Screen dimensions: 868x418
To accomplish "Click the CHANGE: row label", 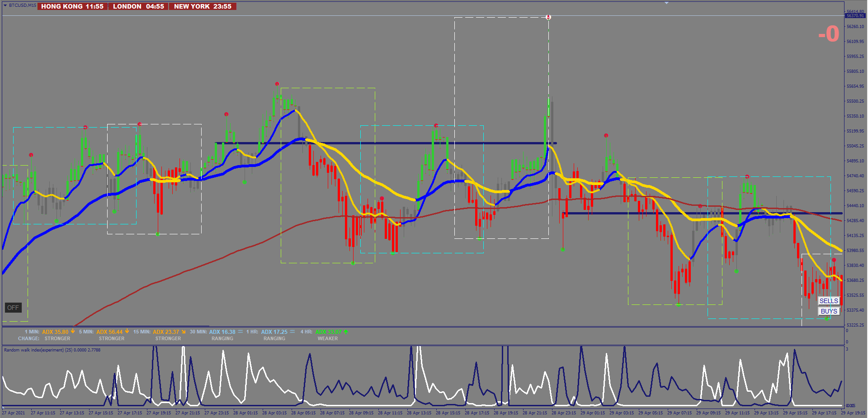I will [x=28, y=338].
